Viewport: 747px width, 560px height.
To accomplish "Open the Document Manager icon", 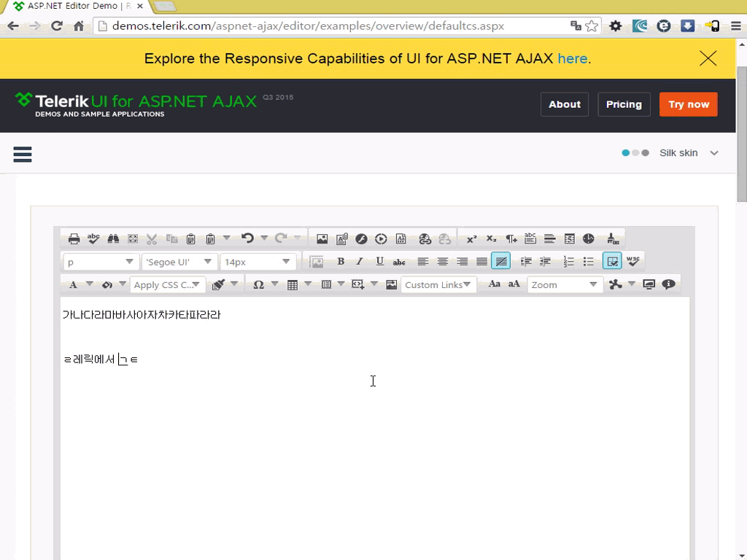I will (x=341, y=238).
